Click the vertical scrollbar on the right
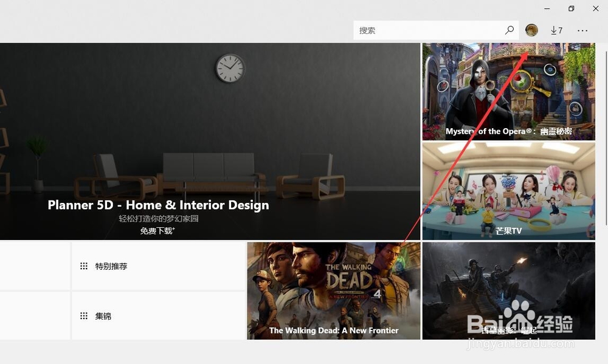Viewport: 608px width, 364px height. [606, 137]
